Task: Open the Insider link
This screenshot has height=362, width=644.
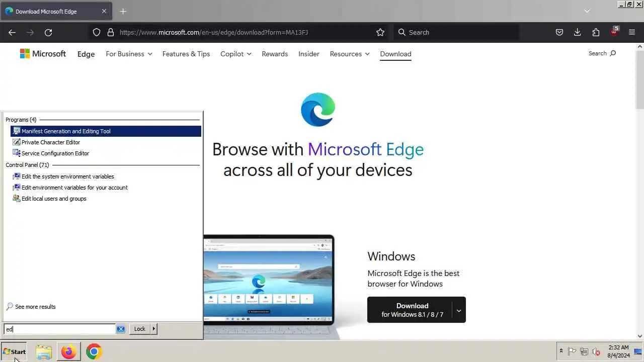Action: coord(309,54)
